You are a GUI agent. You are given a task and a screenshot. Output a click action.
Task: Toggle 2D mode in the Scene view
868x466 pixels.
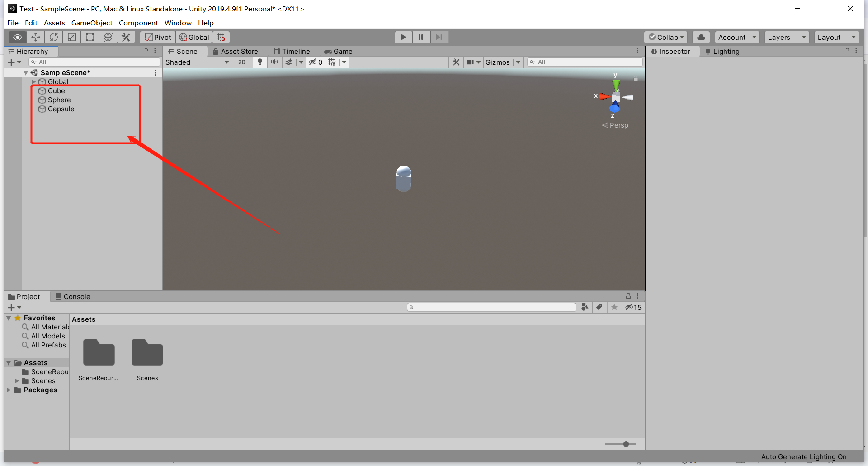tap(242, 62)
